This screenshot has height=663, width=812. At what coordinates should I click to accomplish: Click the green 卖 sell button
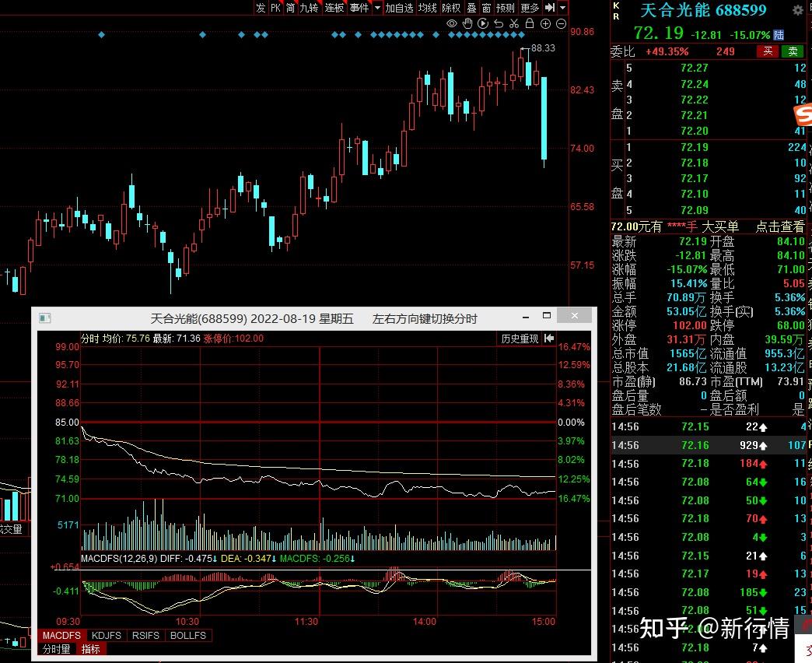tap(793, 51)
